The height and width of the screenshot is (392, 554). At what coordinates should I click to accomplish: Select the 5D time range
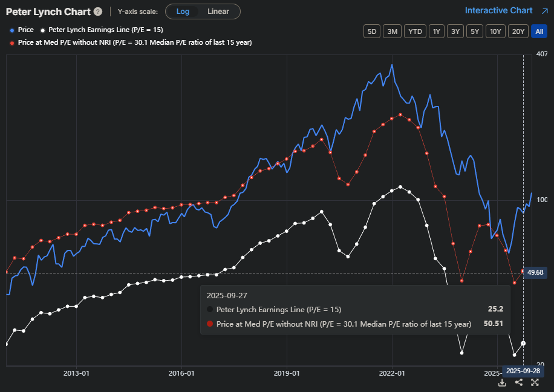[x=372, y=31]
